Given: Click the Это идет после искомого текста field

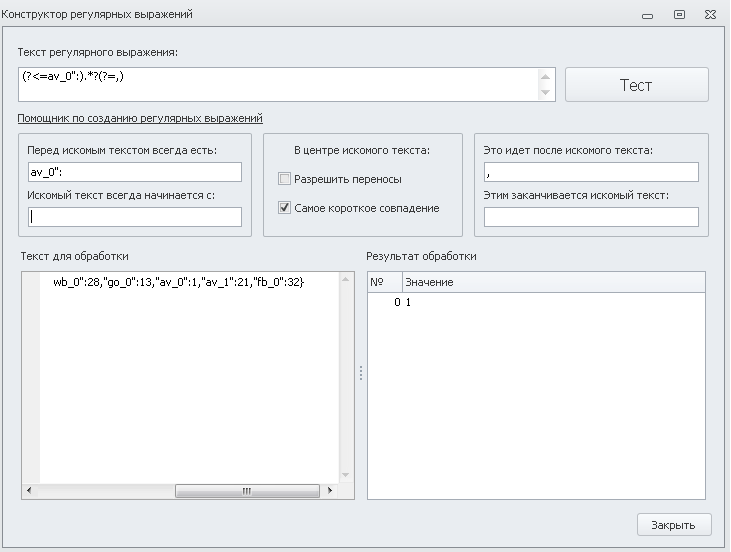Looking at the screenshot, I should pyautogui.click(x=591, y=172).
